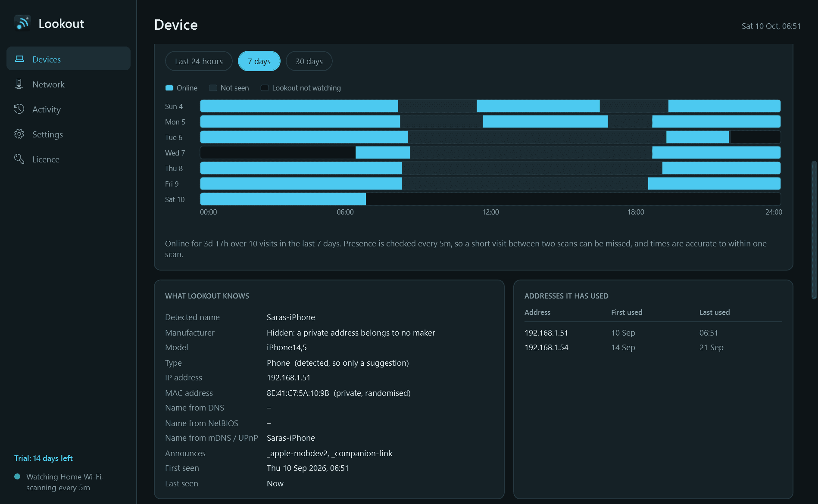Click the Announces value _apple-mobdev2
Image resolution: width=818 pixels, height=504 pixels.
coord(298,453)
